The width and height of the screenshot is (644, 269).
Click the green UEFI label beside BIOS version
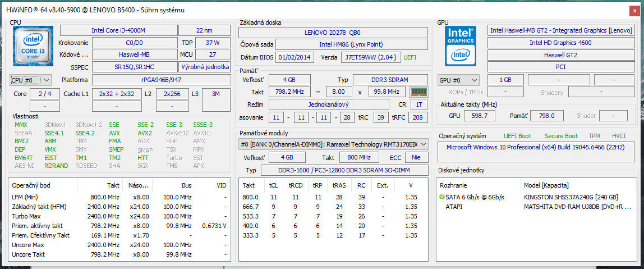coord(410,57)
